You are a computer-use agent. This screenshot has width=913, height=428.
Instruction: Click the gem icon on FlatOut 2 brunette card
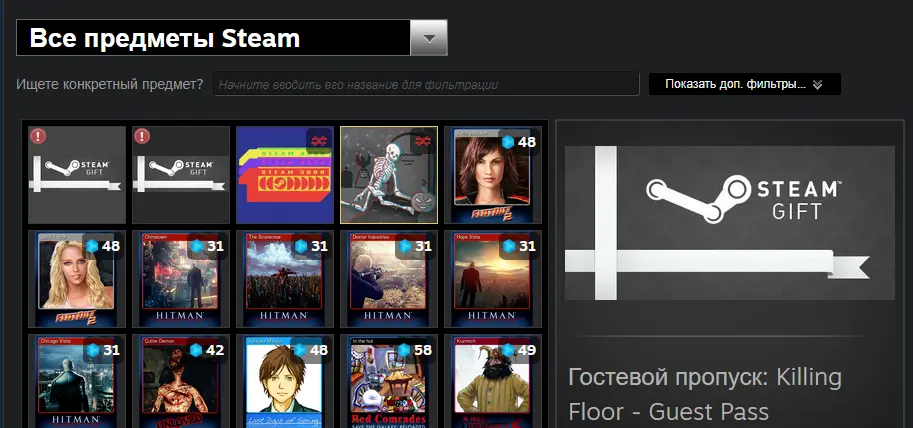pos(508,142)
